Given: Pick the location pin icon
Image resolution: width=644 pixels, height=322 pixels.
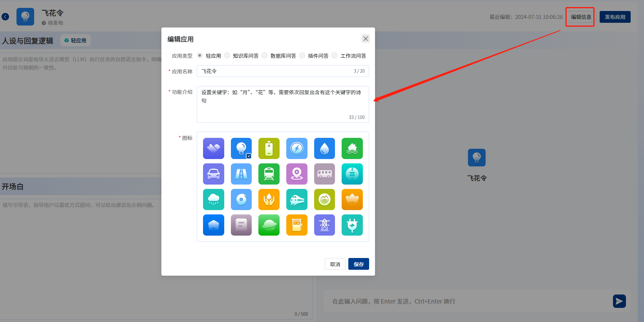Looking at the screenshot, I should coord(297,174).
